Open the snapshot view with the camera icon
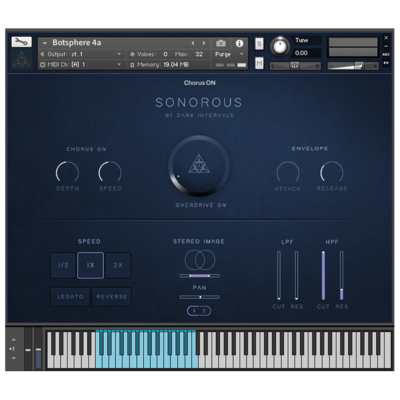Image resolution: width=400 pixels, height=400 pixels. coord(221,43)
